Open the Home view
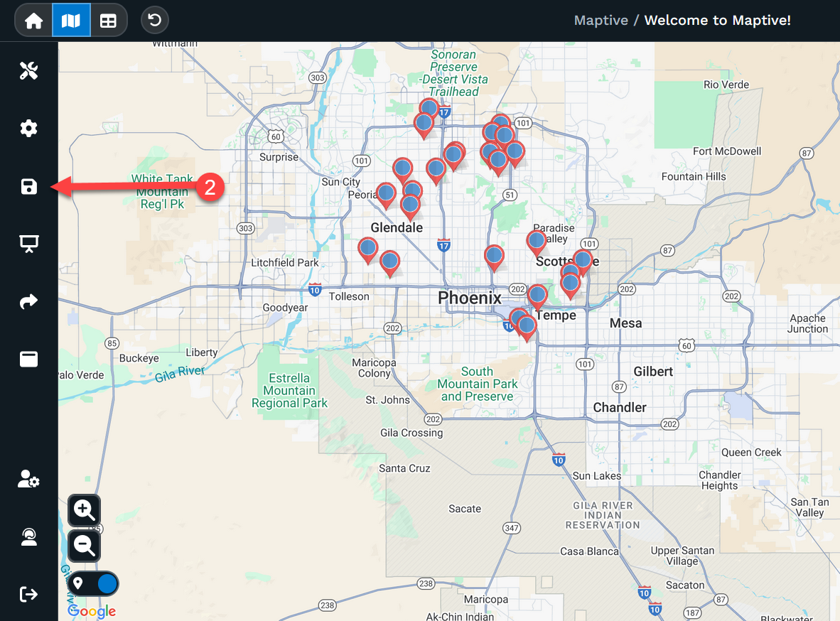Screen dimensions: 840x621 tap(33, 21)
